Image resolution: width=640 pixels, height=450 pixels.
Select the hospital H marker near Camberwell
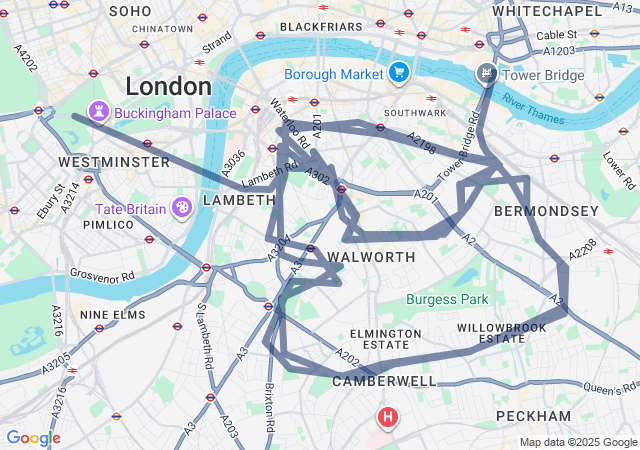tap(388, 417)
